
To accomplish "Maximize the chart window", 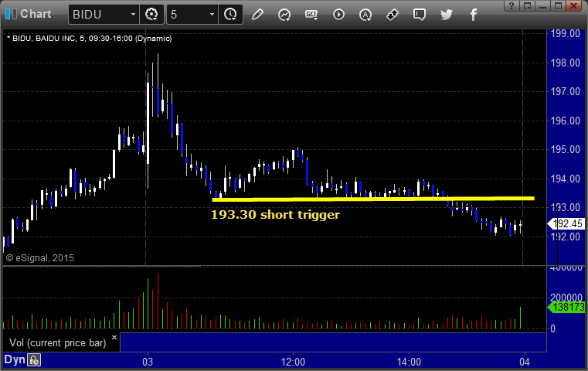I will (559, 5).
